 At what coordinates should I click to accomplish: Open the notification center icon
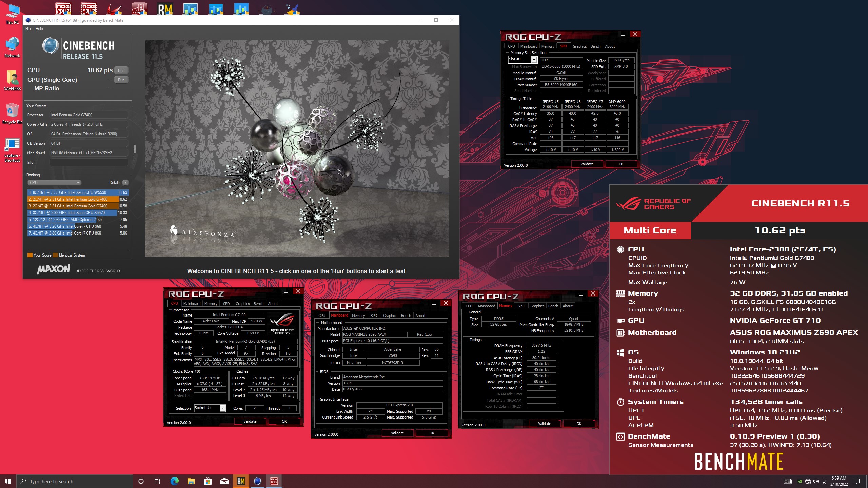coord(857,481)
